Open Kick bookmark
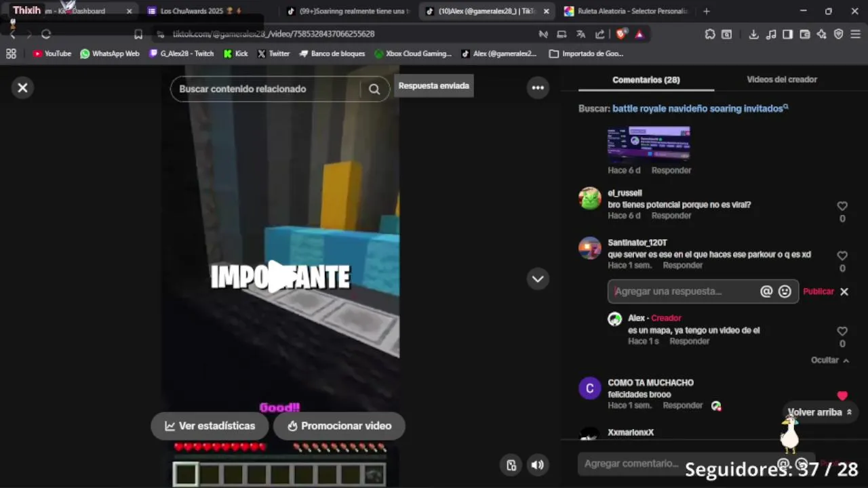Screen dimensions: 868x488 point(235,54)
